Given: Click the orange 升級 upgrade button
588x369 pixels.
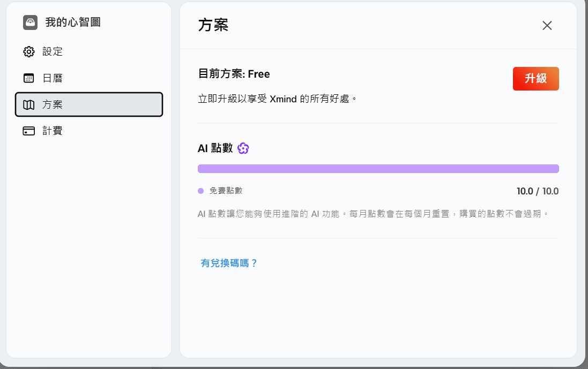Looking at the screenshot, I should click(535, 78).
